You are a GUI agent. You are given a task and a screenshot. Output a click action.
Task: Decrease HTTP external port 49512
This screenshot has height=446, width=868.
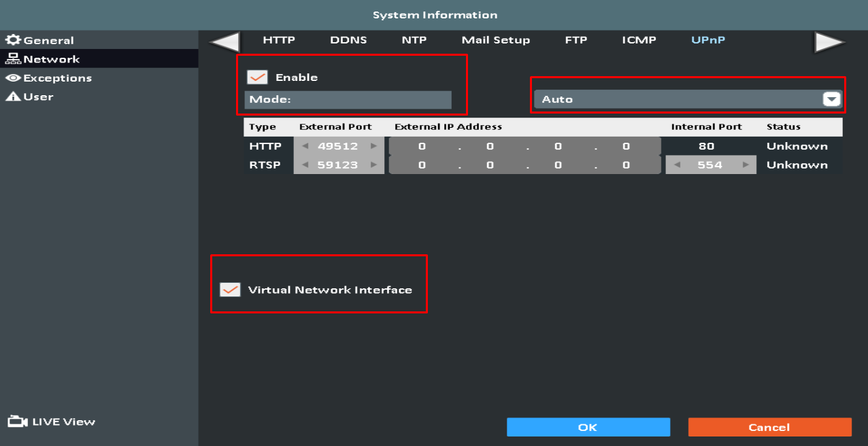click(304, 146)
